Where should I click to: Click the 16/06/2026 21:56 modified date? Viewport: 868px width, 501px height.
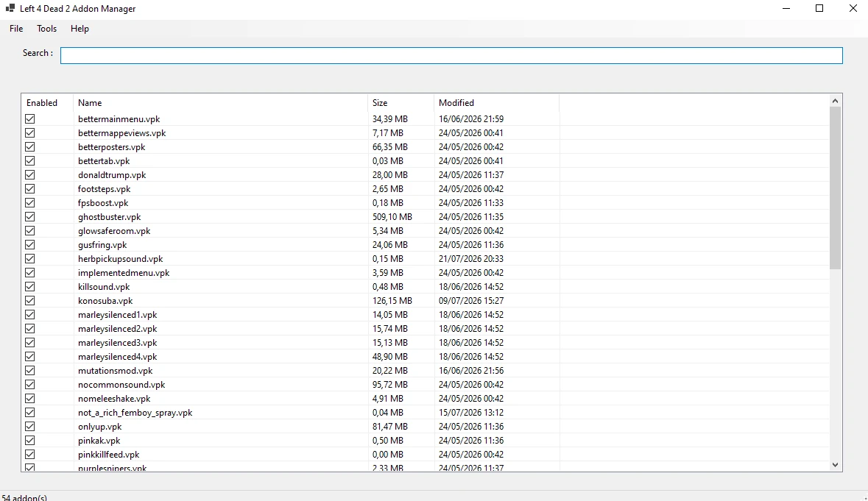[471, 371]
